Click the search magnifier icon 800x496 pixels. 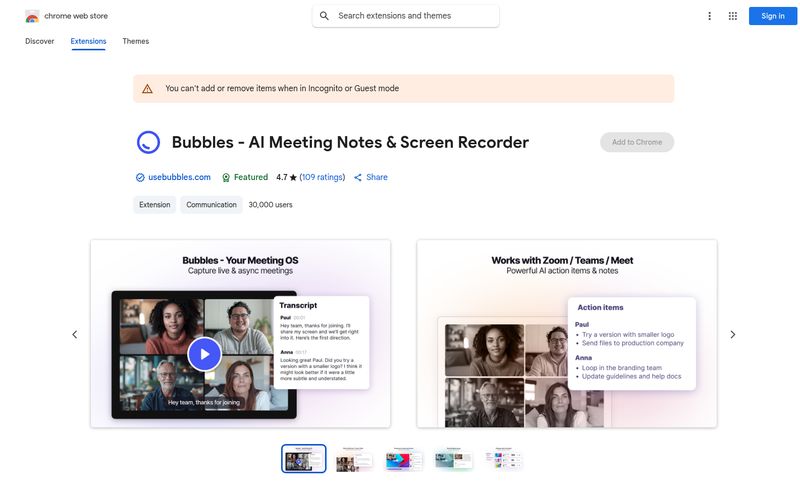(324, 16)
